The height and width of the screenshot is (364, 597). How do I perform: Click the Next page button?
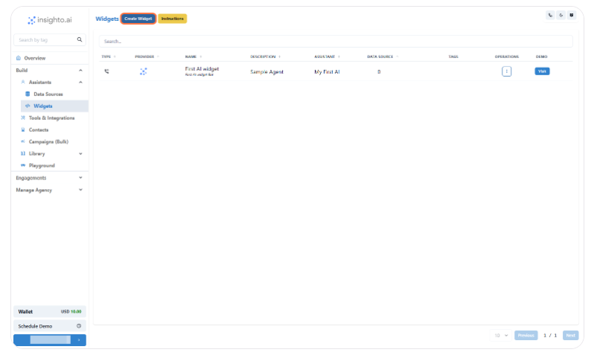(x=570, y=336)
